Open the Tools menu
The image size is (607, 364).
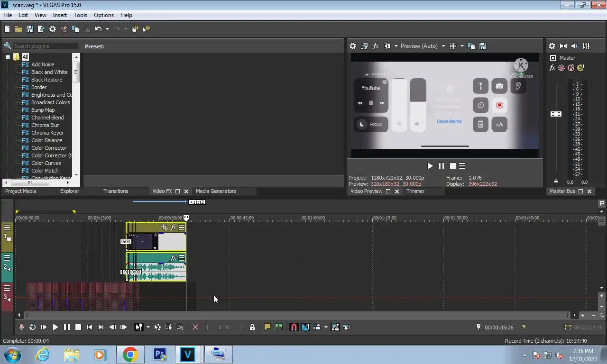(x=80, y=15)
